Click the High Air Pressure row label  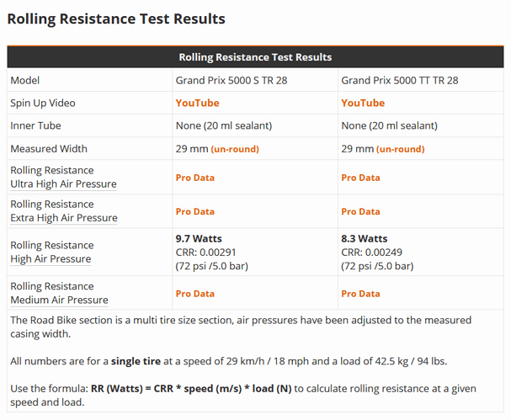[51, 258]
